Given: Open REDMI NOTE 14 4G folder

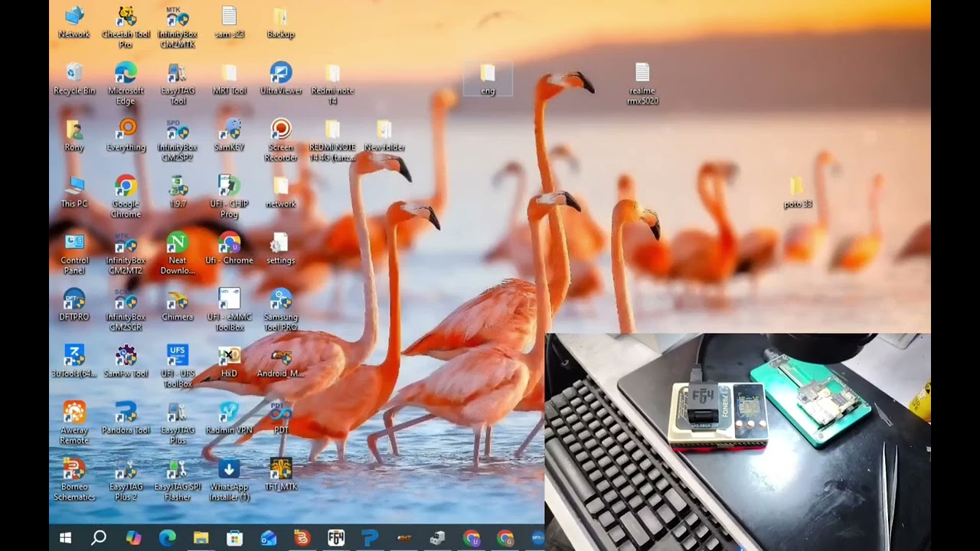Looking at the screenshot, I should 332,140.
